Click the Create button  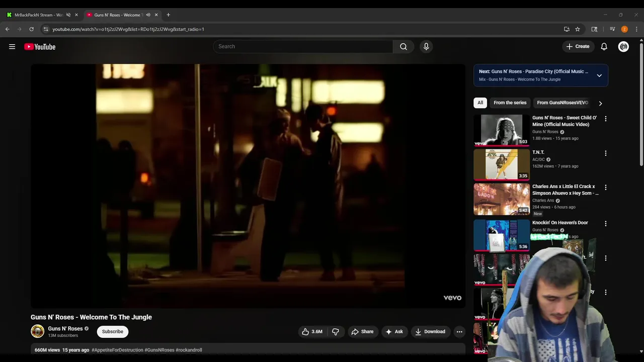tap(578, 46)
